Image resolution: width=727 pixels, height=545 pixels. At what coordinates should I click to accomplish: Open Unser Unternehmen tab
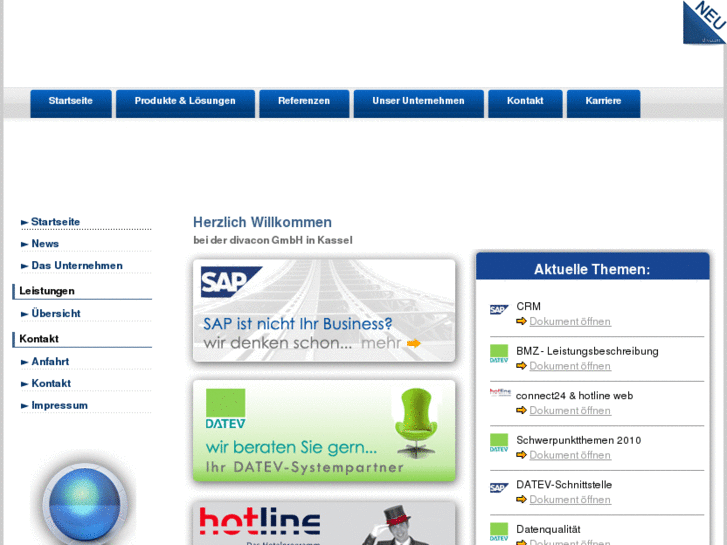[x=419, y=103]
